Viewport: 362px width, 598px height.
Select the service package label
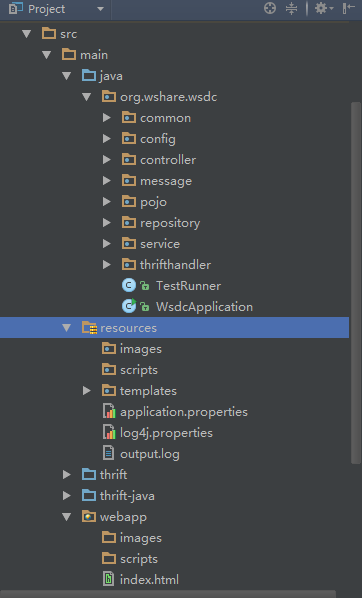pyautogui.click(x=160, y=244)
